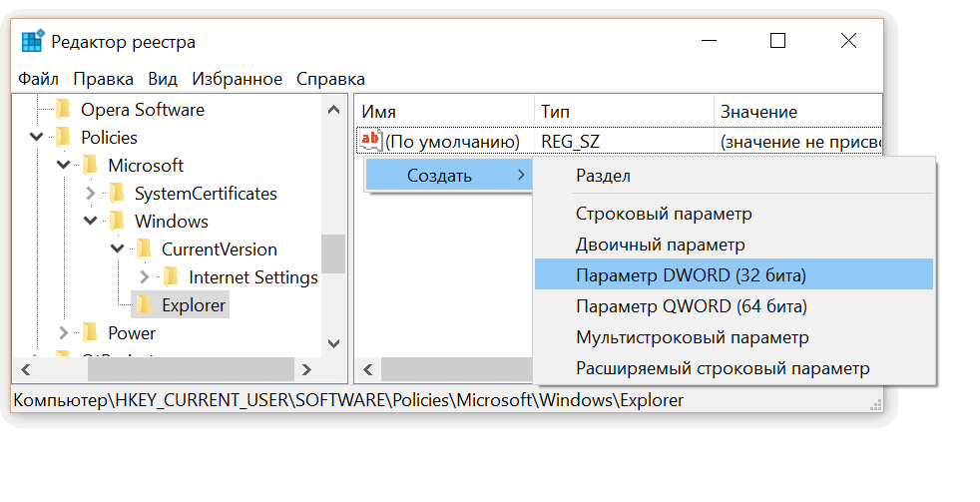
Task: Expand the SystemCertificates tree node
Action: (91, 194)
